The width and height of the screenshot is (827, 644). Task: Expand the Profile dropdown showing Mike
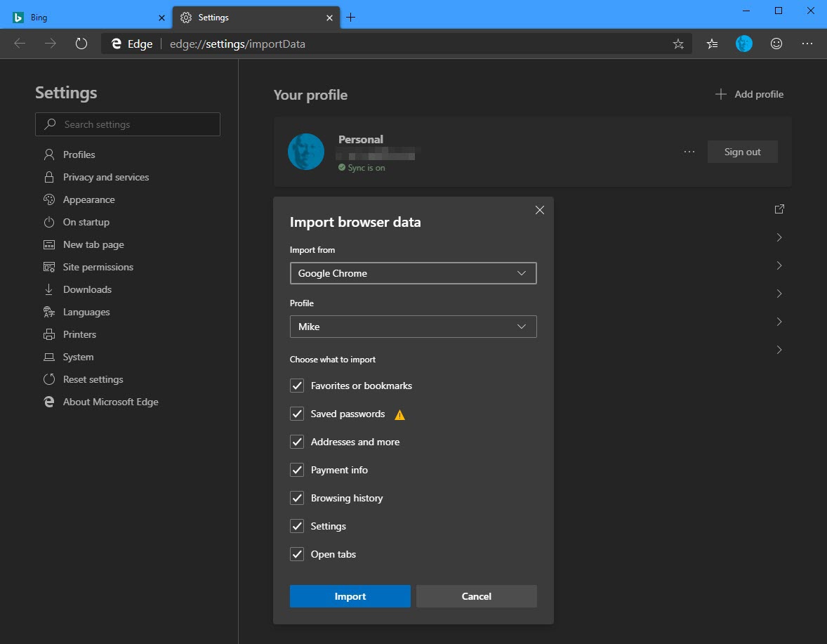[413, 327]
